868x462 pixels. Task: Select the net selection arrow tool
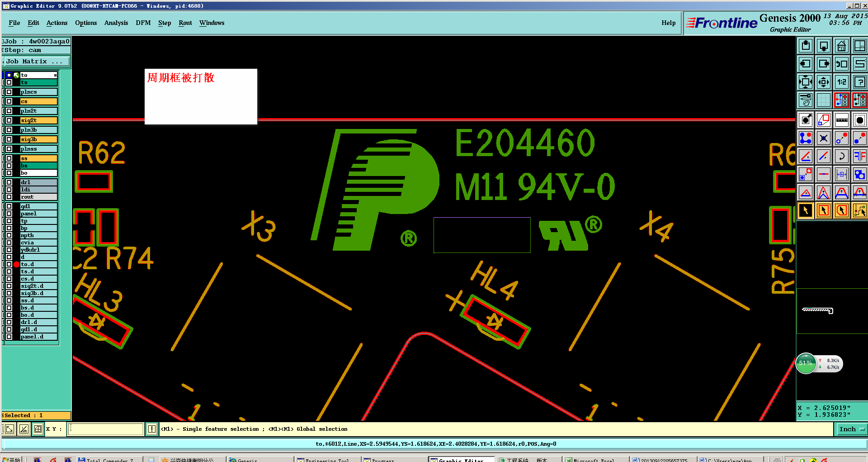click(860, 210)
